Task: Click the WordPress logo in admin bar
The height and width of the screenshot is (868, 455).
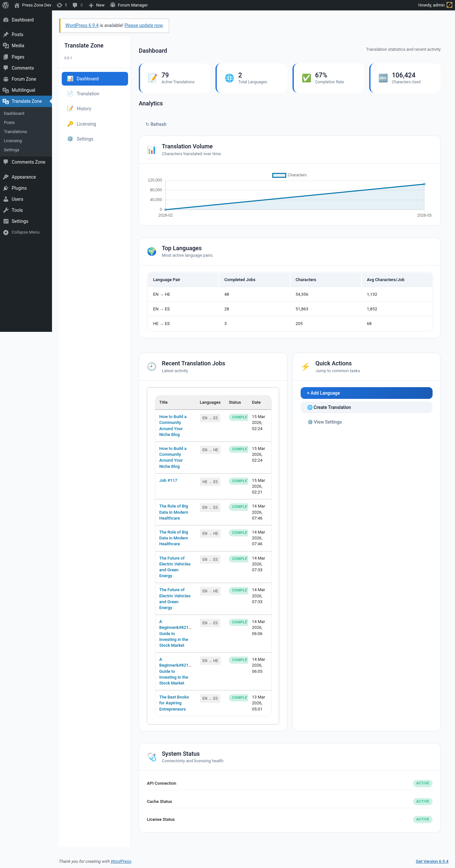Action: pyautogui.click(x=6, y=5)
